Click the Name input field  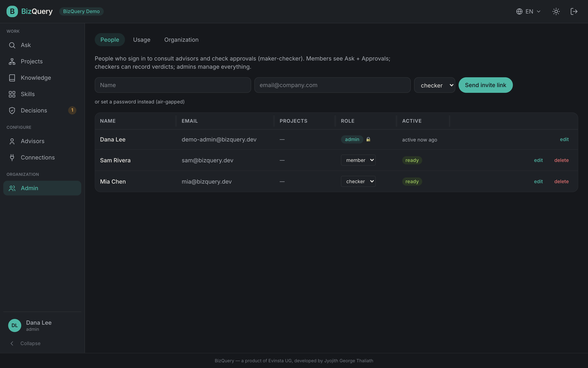pos(173,85)
